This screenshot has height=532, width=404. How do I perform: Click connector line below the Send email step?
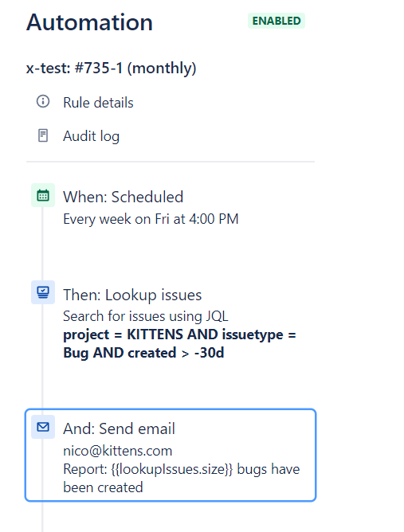42,516
